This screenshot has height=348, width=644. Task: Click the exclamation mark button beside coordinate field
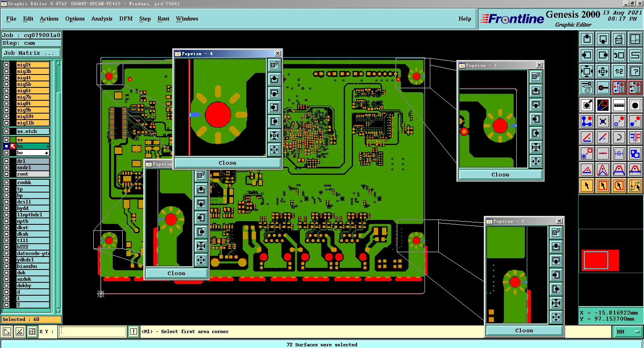[134, 331]
